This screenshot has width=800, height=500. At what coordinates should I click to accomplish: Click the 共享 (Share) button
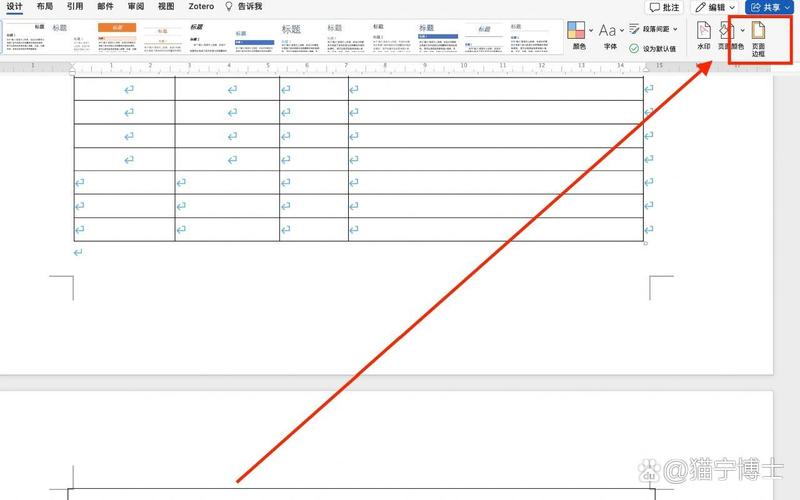click(x=772, y=7)
